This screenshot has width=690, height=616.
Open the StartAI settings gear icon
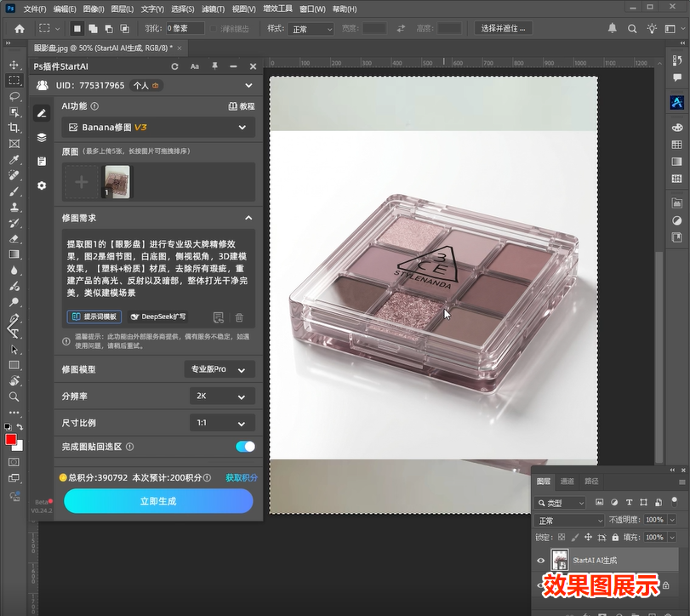(42, 185)
